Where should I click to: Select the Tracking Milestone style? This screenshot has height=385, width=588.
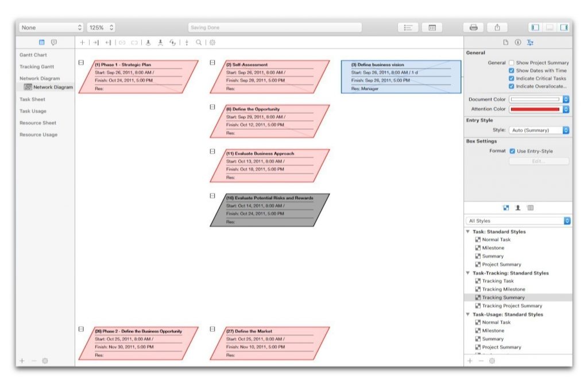[503, 289]
